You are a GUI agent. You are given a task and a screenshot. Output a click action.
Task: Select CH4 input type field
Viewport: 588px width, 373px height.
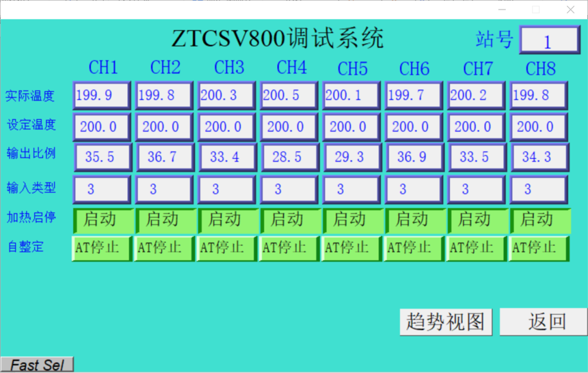pos(289,189)
